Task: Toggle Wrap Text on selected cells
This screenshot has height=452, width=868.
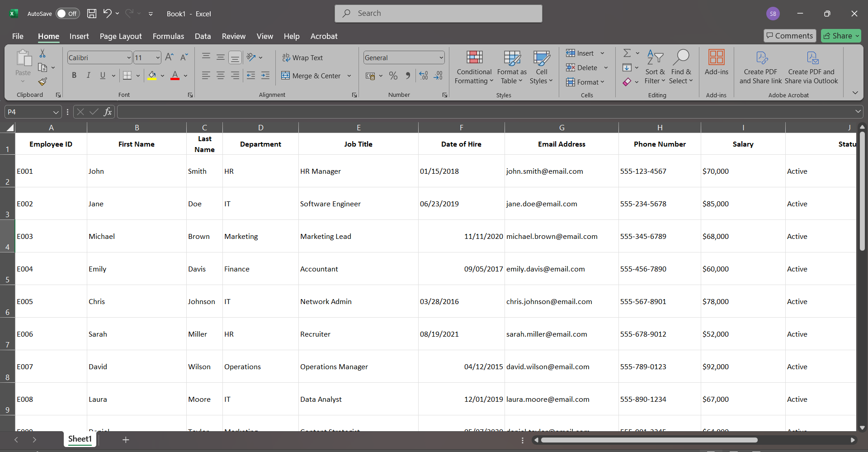Action: [302, 57]
